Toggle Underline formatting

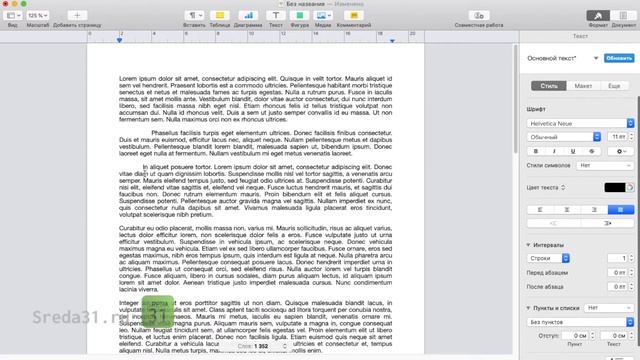pos(573,151)
